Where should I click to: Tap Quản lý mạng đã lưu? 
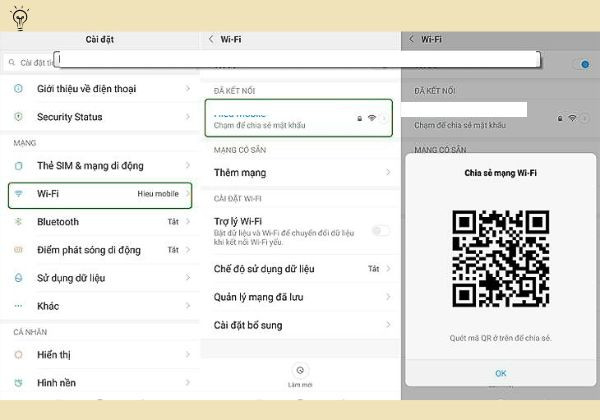pos(300,297)
